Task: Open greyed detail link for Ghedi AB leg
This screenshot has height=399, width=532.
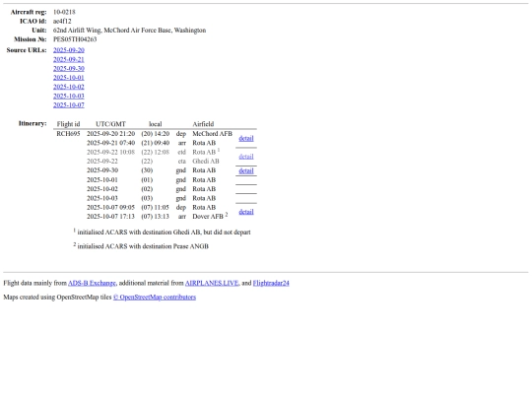Action: [x=246, y=157]
